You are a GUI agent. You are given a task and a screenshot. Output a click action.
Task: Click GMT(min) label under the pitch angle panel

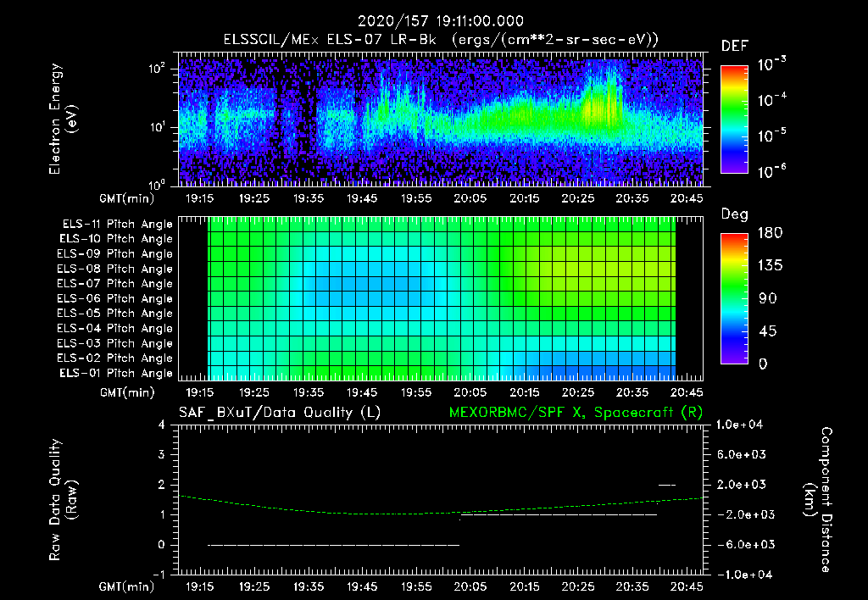127,393
